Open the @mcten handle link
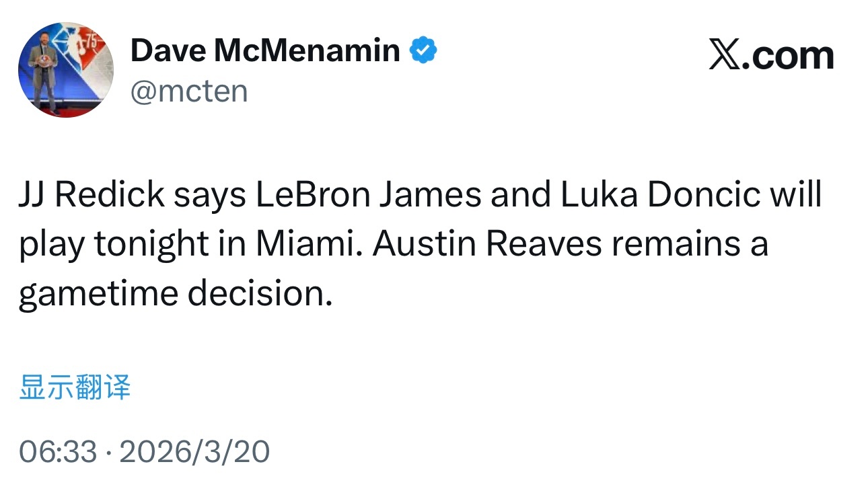The image size is (868, 495). (x=189, y=91)
